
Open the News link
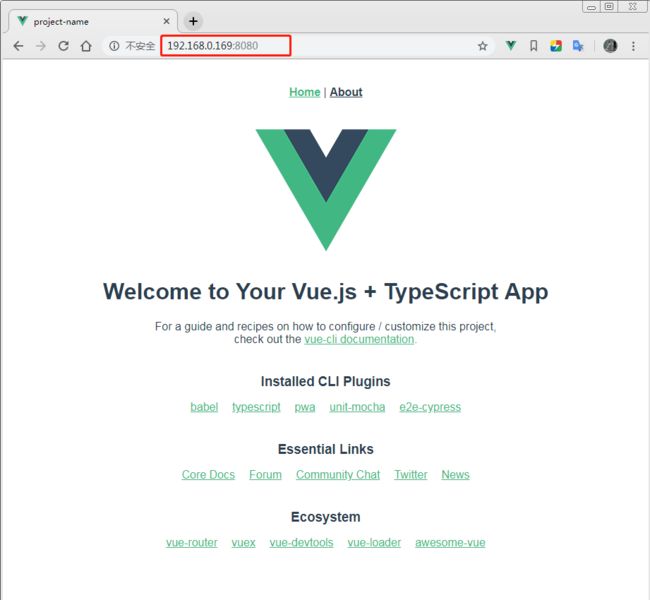456,475
